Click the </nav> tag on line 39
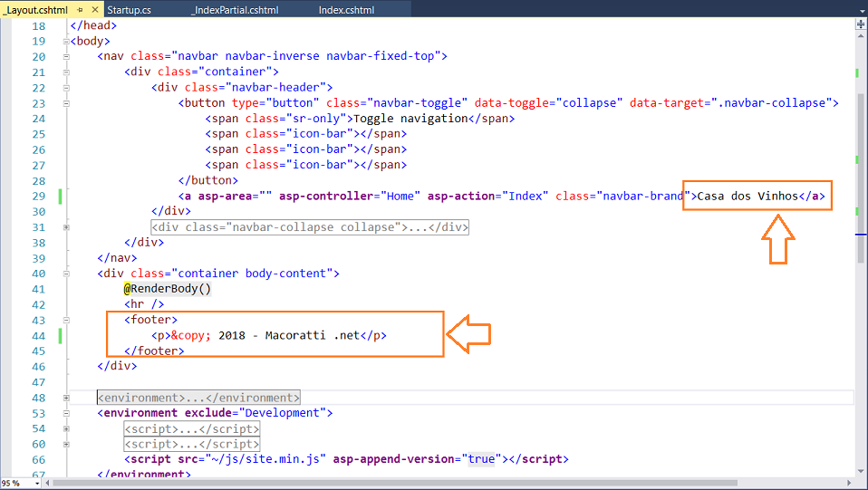Image resolution: width=868 pixels, height=490 pixels. pyautogui.click(x=117, y=258)
